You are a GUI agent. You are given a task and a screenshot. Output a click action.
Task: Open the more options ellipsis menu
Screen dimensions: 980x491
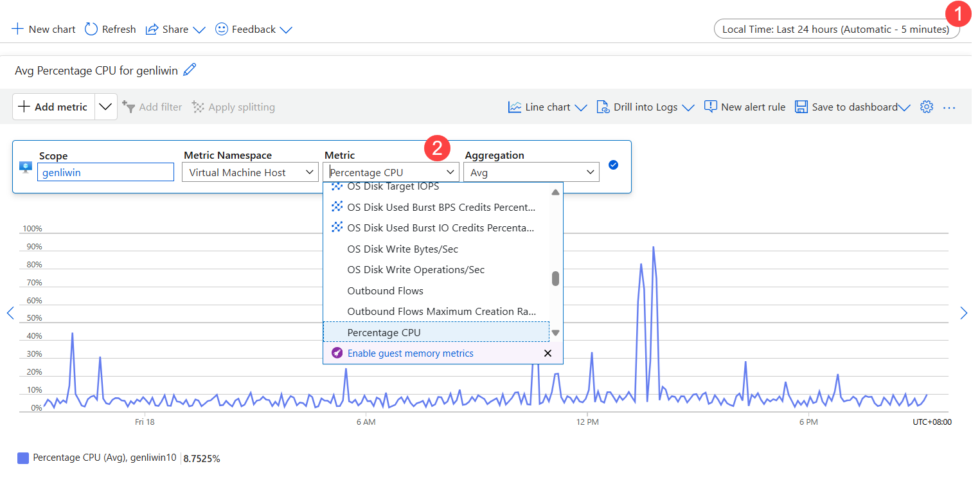coord(949,107)
